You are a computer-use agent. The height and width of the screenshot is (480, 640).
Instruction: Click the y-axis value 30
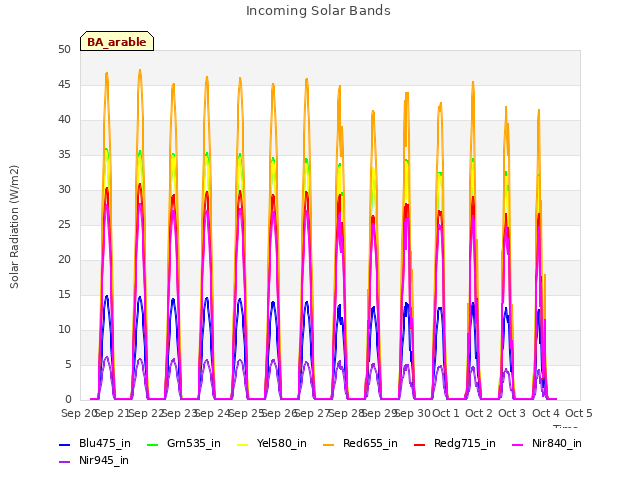64,190
